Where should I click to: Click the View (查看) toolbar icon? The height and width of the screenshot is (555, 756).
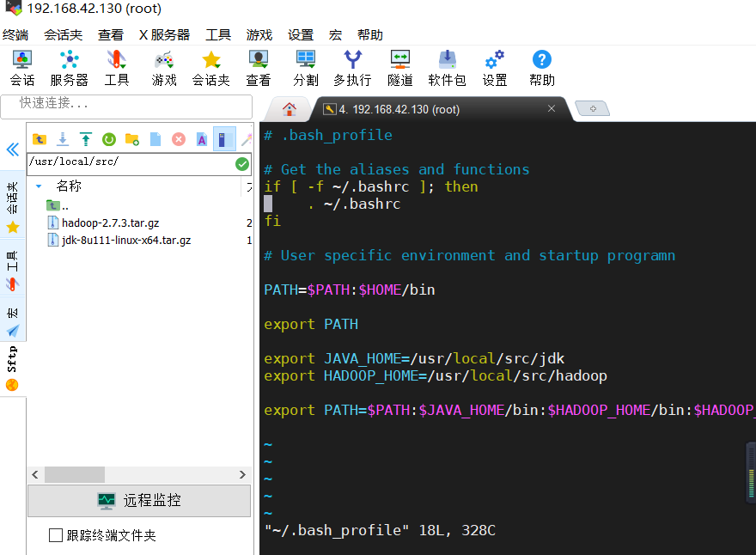259,69
